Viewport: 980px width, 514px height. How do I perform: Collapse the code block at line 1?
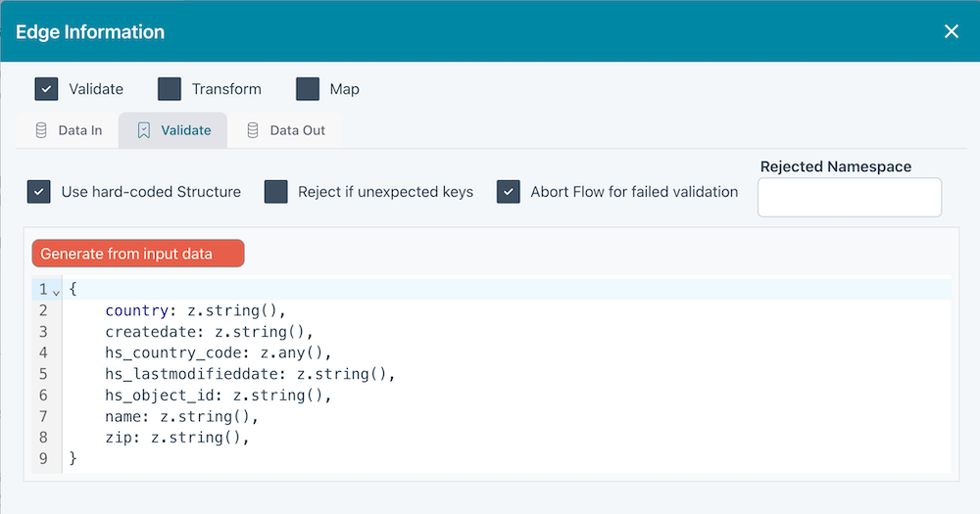point(57,291)
